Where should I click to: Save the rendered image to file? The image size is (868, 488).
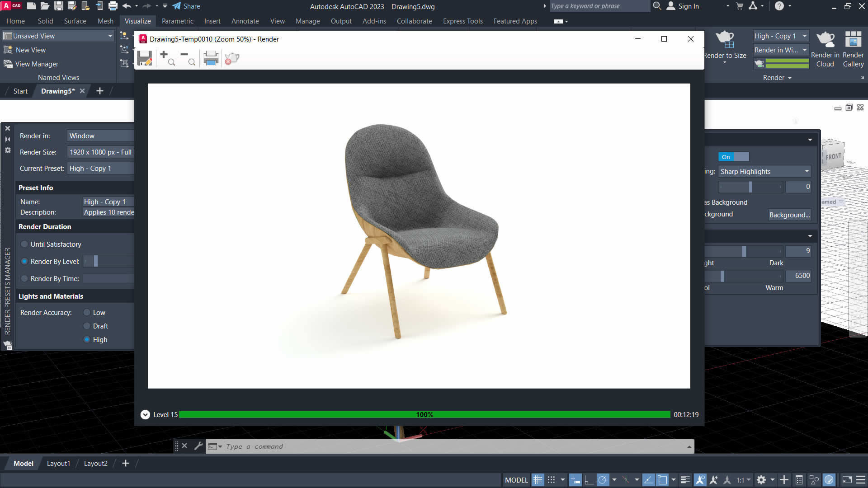[145, 58]
